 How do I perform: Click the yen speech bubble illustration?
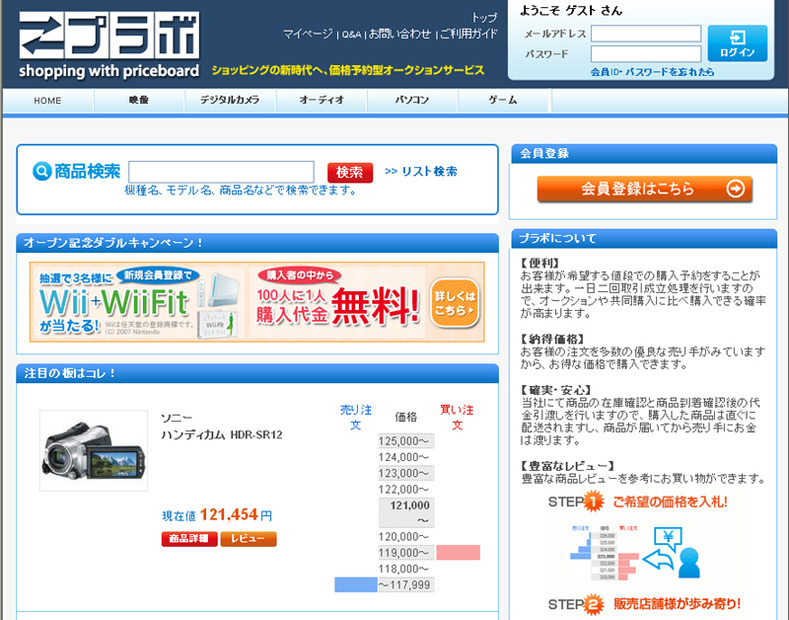click(x=668, y=538)
